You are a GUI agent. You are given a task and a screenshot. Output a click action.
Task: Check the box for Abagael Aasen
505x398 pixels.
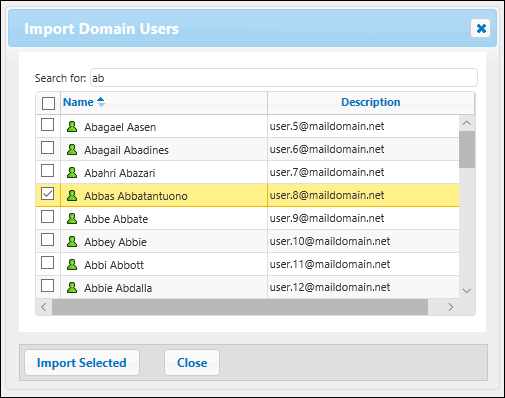tap(47, 125)
